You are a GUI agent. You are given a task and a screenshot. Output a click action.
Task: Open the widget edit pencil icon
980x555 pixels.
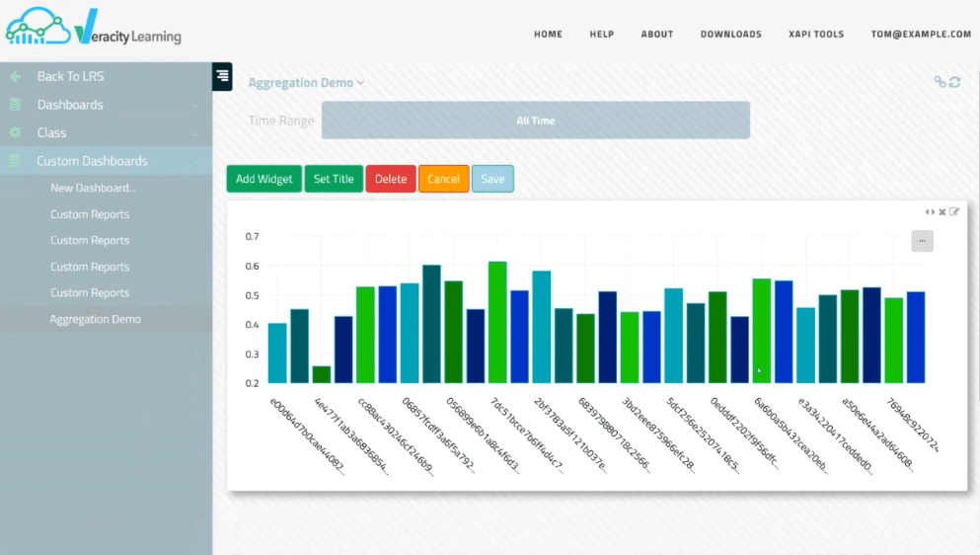pos(954,211)
